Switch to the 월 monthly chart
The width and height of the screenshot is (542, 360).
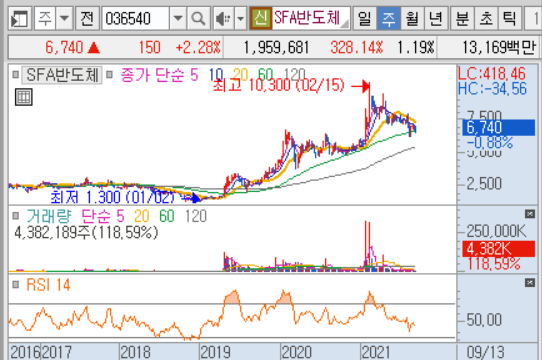click(x=412, y=18)
